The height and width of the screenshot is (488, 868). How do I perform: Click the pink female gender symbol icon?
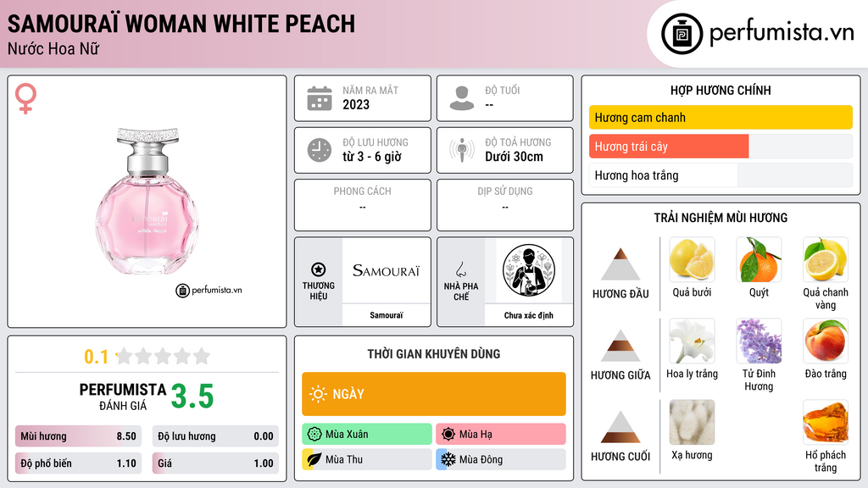(25, 98)
